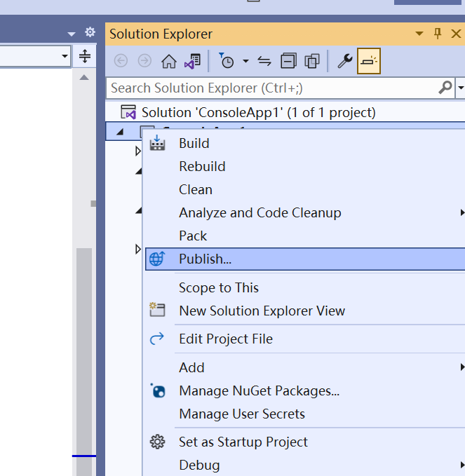
Task: Expand the search options dropdown arrow
Action: [x=461, y=88]
